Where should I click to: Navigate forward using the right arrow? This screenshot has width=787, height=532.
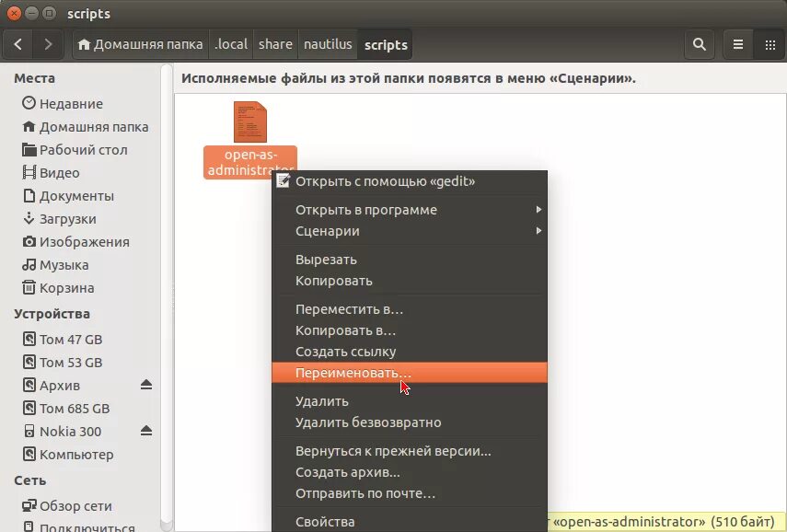(x=48, y=43)
